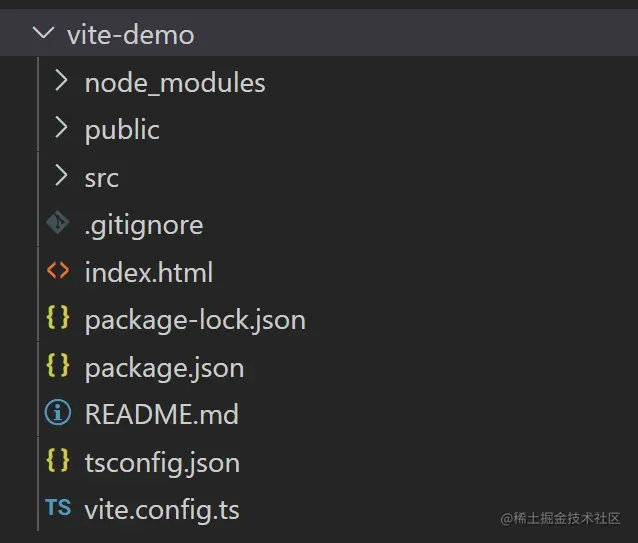Click the HTML brackets icon for index.html
The width and height of the screenshot is (638, 543).
58,271
